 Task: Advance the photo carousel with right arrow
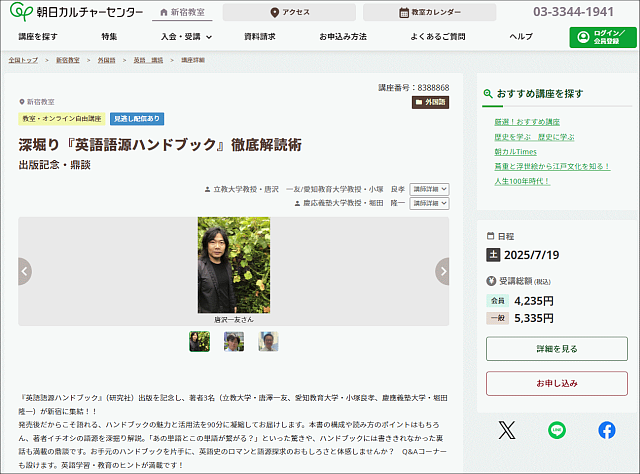click(443, 271)
